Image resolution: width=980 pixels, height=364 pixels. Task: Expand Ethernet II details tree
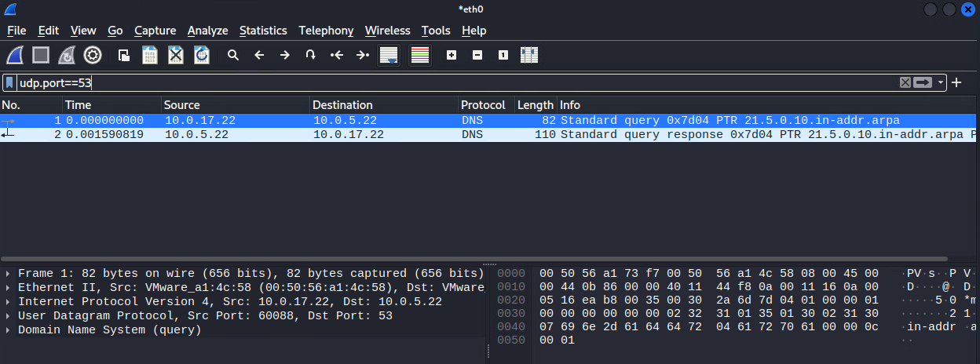click(8, 288)
